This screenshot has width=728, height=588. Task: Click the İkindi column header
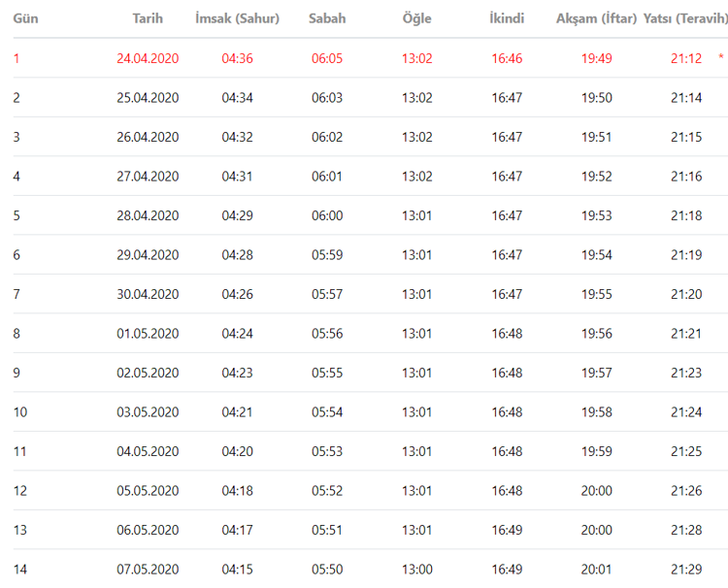pos(507,18)
